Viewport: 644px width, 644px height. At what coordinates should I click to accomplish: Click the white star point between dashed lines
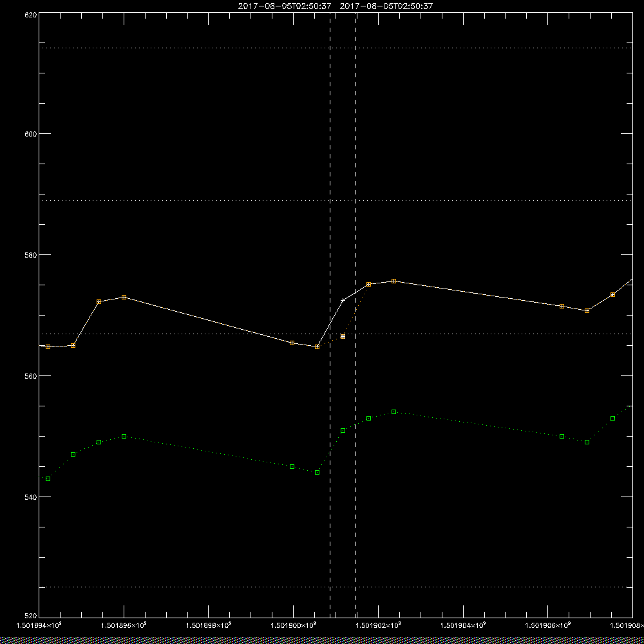point(343,300)
